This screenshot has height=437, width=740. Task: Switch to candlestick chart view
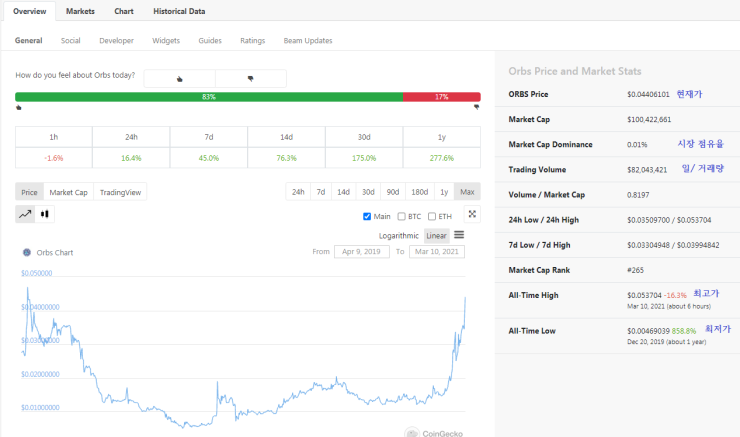click(x=45, y=214)
